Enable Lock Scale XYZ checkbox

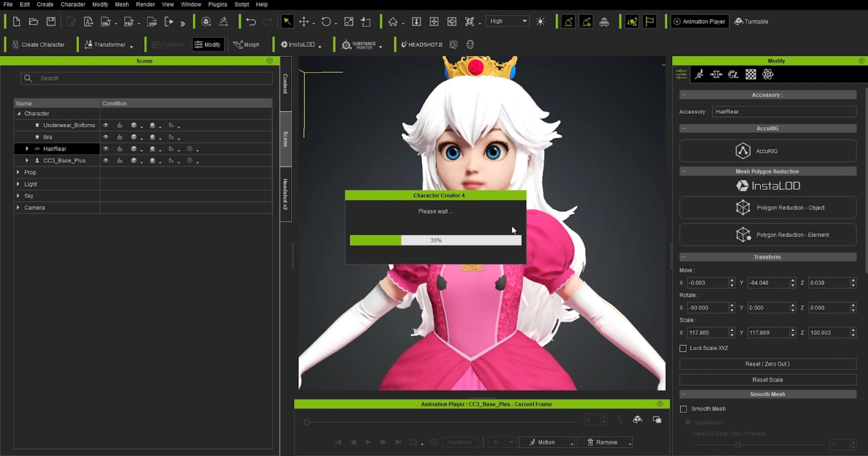pos(683,348)
